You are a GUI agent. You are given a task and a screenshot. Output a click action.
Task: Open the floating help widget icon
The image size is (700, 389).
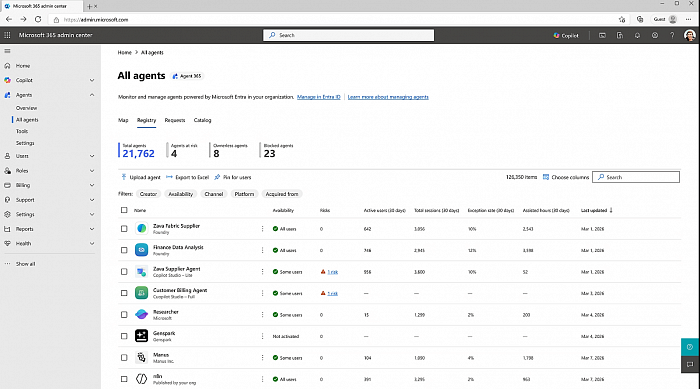[x=690, y=347]
